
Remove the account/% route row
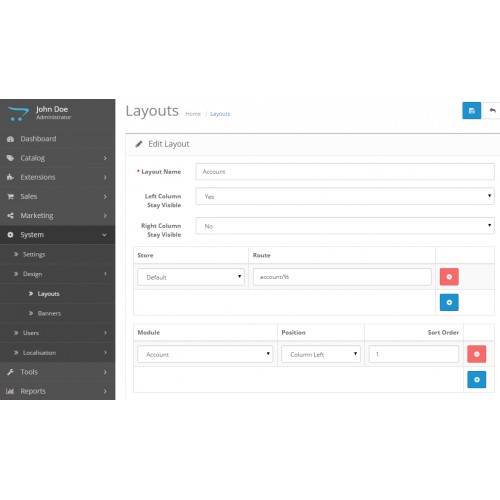(449, 277)
